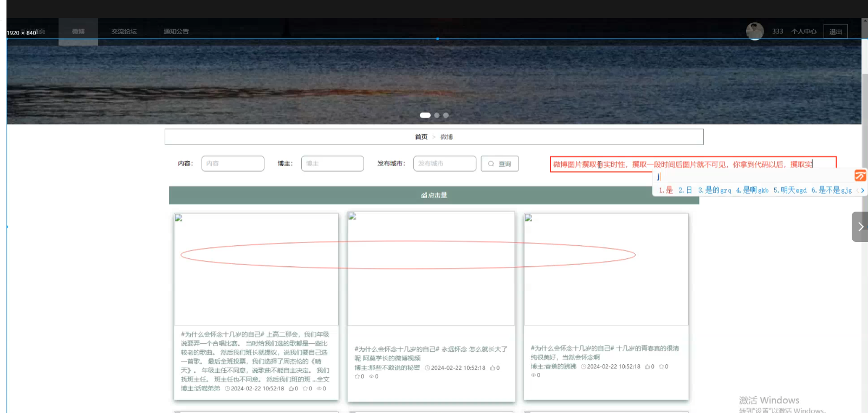Open 个人中心 link

(804, 31)
